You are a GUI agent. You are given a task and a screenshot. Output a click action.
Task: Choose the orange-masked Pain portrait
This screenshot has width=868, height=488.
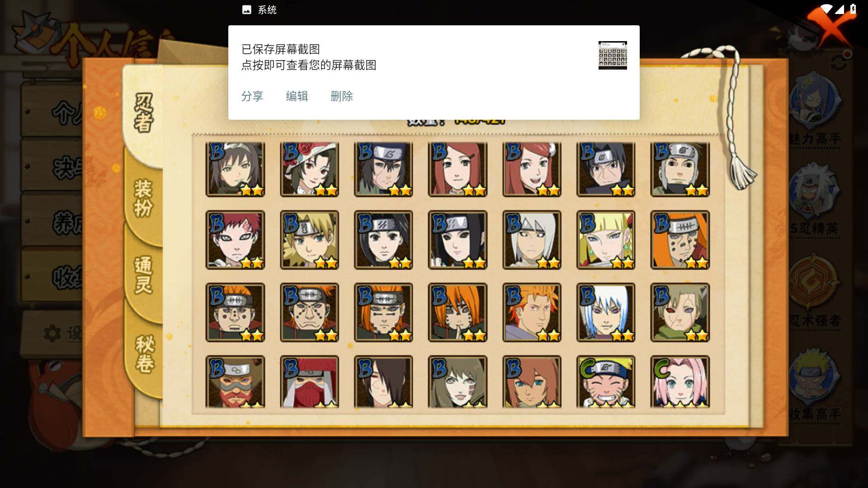680,240
